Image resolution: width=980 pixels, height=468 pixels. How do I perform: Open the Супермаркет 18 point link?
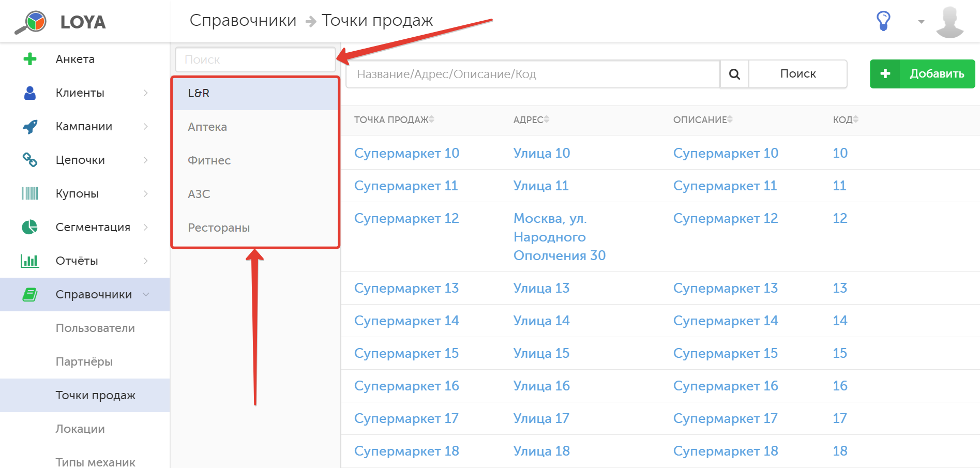click(406, 451)
